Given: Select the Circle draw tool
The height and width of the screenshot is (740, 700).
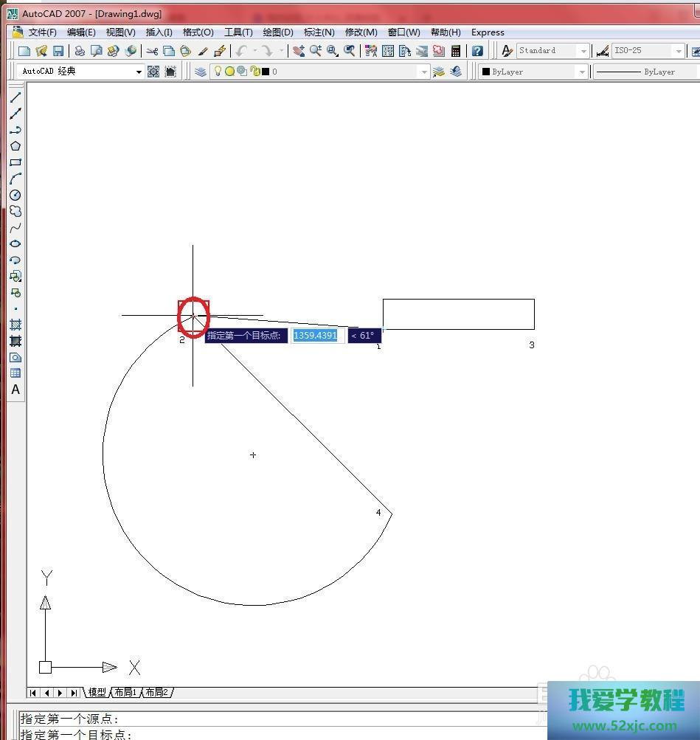Looking at the screenshot, I should [15, 195].
